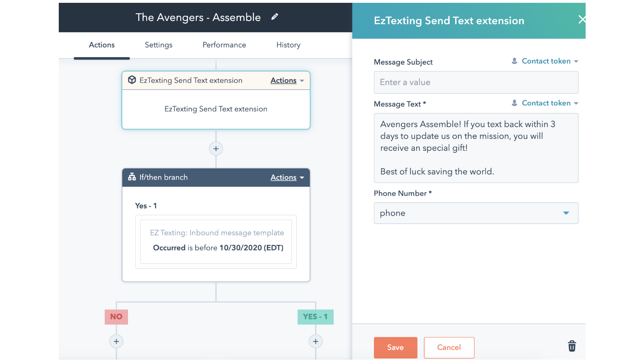Delete the extension using the trash icon
Viewport: 644px width, 362px height.
[572, 346]
